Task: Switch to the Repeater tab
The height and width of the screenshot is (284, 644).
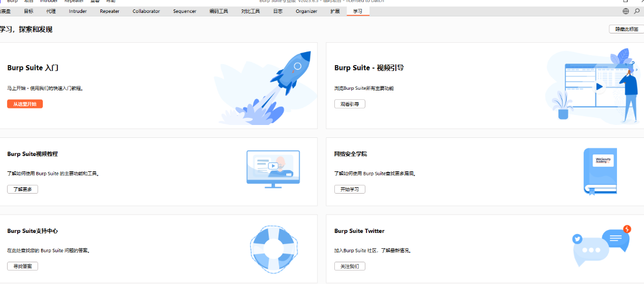Action: coord(109,11)
